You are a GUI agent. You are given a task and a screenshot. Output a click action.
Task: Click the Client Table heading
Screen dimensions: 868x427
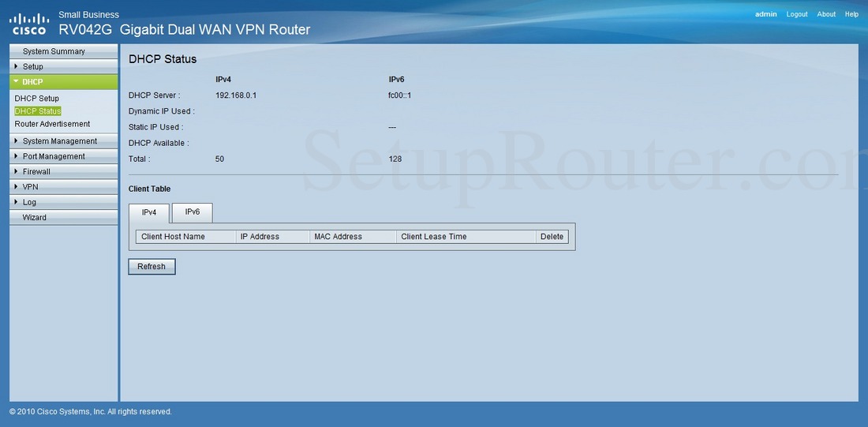tap(149, 189)
